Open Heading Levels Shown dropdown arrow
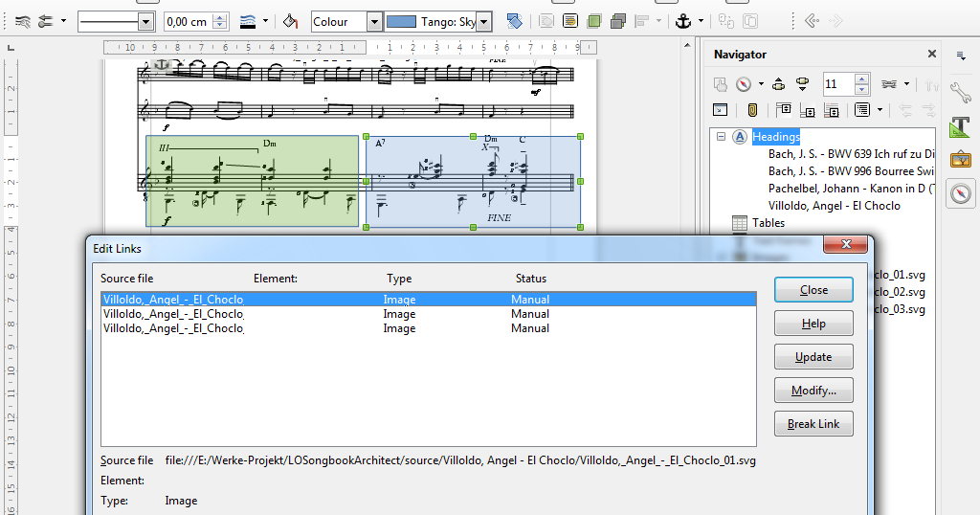The width and height of the screenshot is (980, 515). coord(880,111)
